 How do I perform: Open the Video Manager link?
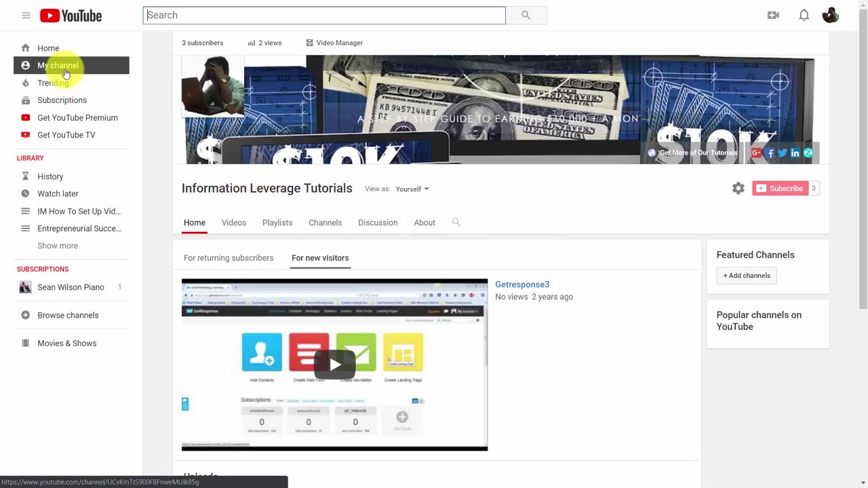tap(334, 43)
